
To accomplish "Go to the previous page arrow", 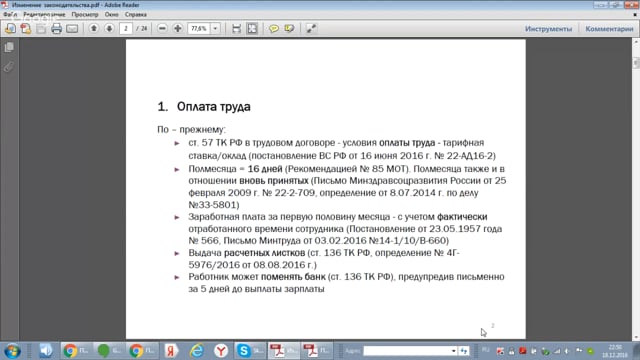I will tap(93, 29).
